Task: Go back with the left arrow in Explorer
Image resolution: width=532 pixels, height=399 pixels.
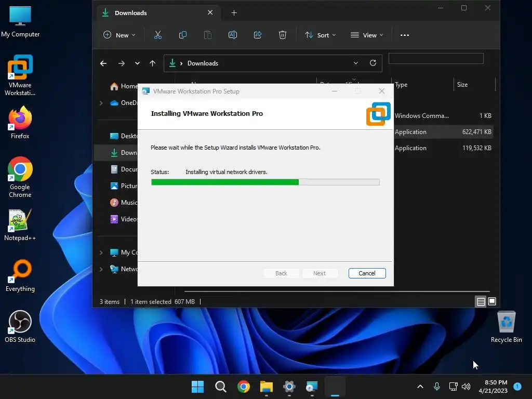Action: click(x=103, y=63)
